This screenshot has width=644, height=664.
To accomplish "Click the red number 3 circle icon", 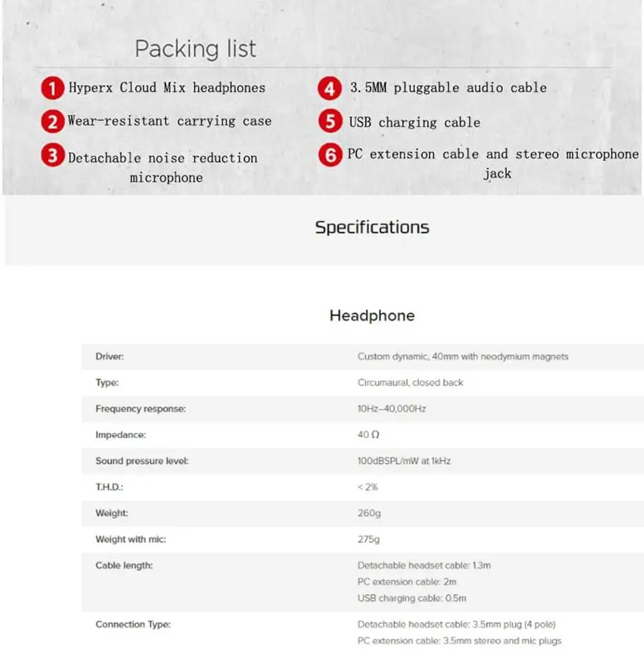I will tap(53, 155).
